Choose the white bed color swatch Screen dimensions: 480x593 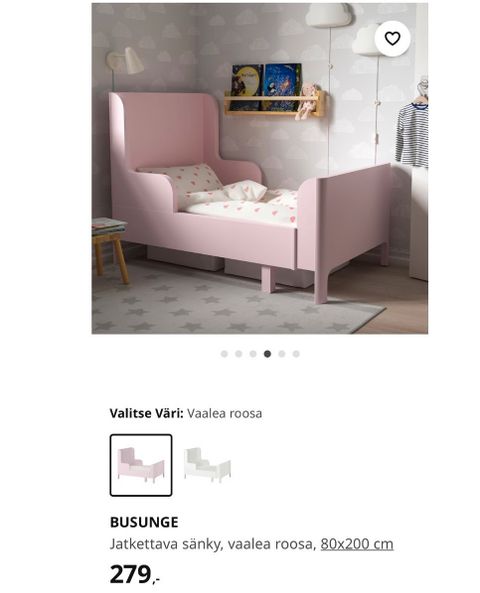(x=207, y=465)
